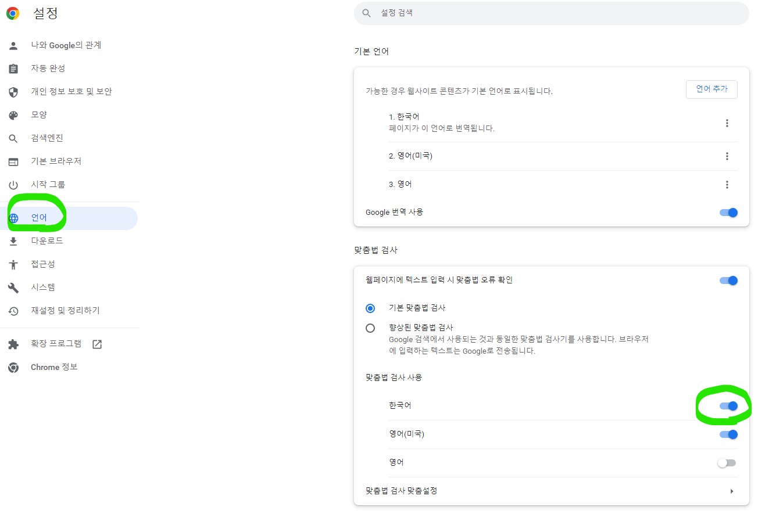Image resolution: width=776 pixels, height=532 pixels.
Task: Select 향상된 맞춤법 검사 radio button
Action: click(x=370, y=328)
